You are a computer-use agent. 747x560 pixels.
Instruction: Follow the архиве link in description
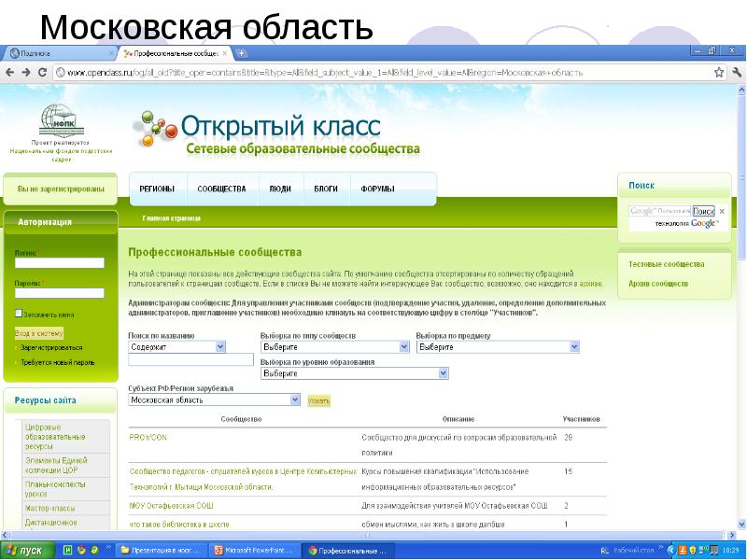point(591,284)
